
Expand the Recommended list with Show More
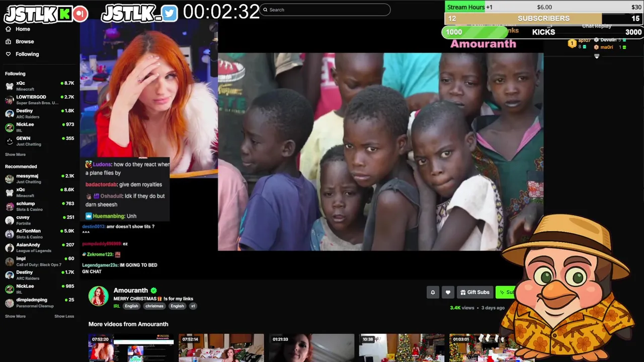15,316
